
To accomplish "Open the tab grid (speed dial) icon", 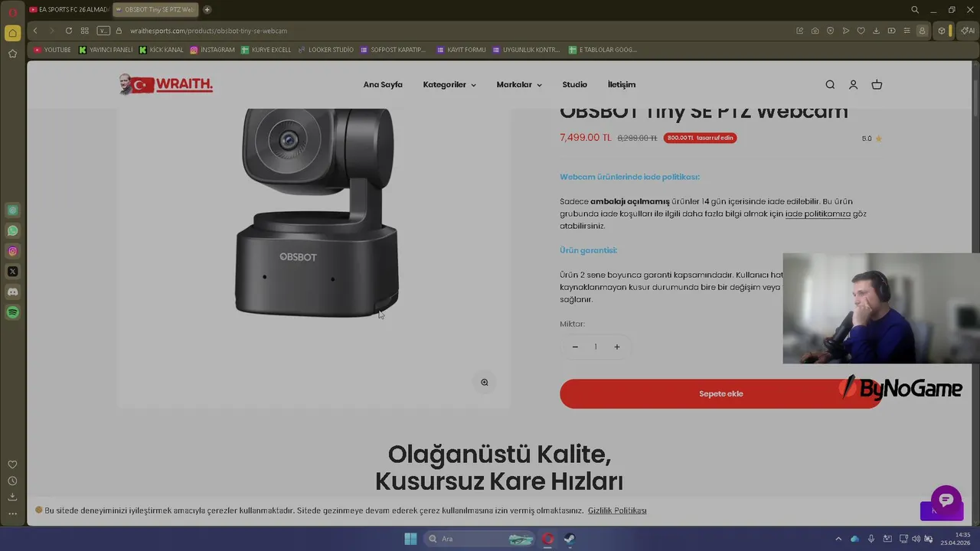I will (84, 31).
